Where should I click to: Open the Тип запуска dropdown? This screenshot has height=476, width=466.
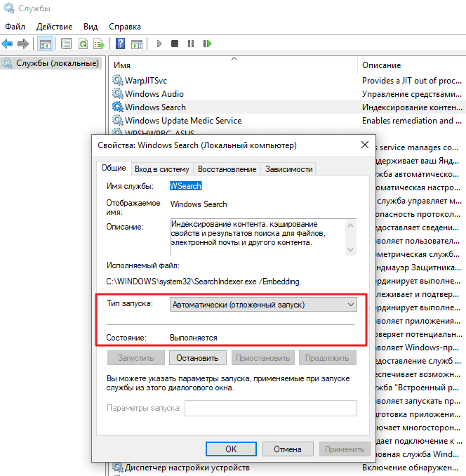coord(263,305)
